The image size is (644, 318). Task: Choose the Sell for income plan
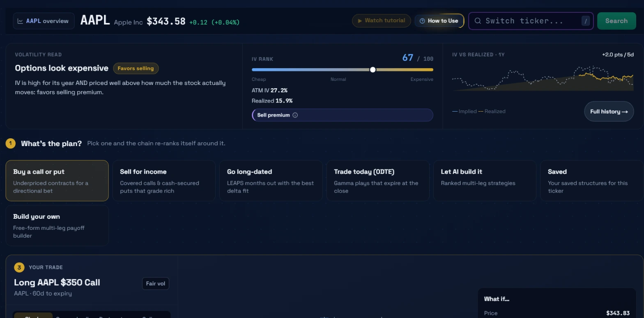(x=164, y=181)
